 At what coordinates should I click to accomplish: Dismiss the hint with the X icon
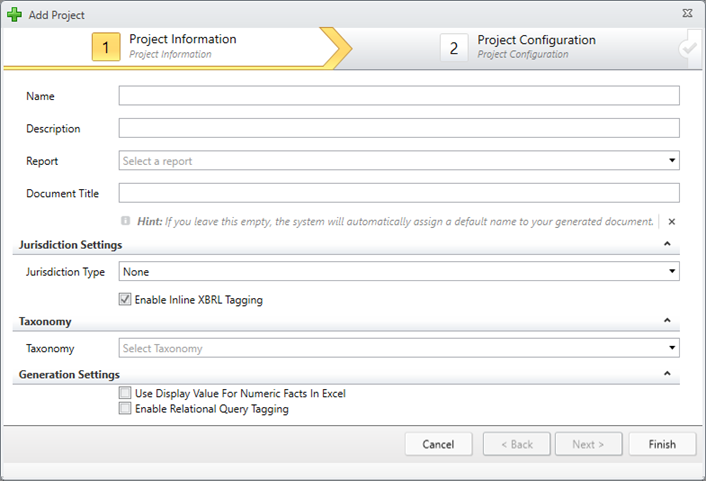671,222
